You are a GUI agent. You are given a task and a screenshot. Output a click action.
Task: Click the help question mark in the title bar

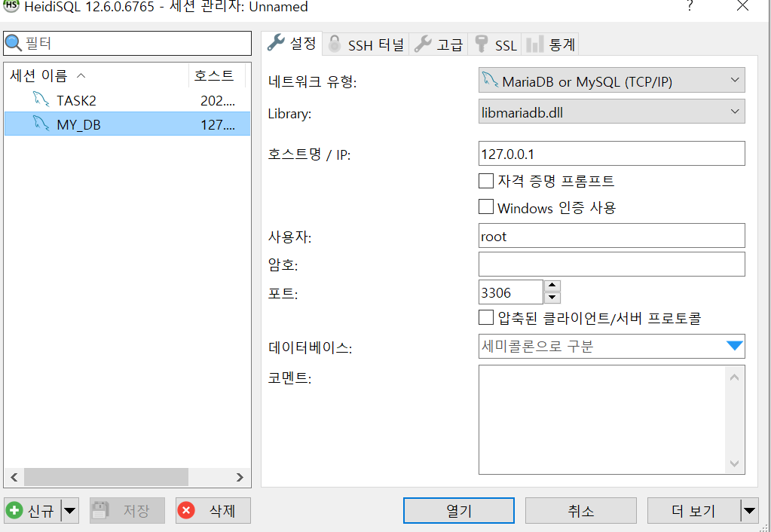(690, 6)
